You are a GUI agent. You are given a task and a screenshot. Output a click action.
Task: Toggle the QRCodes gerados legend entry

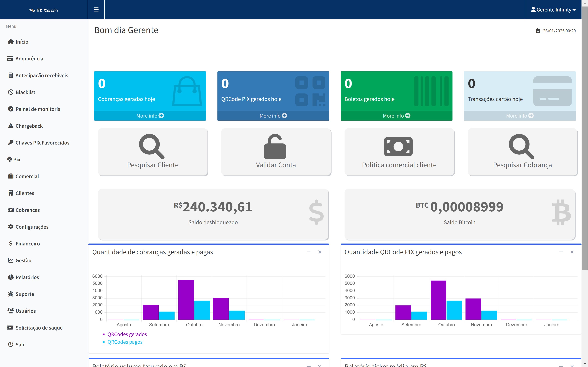[127, 334]
